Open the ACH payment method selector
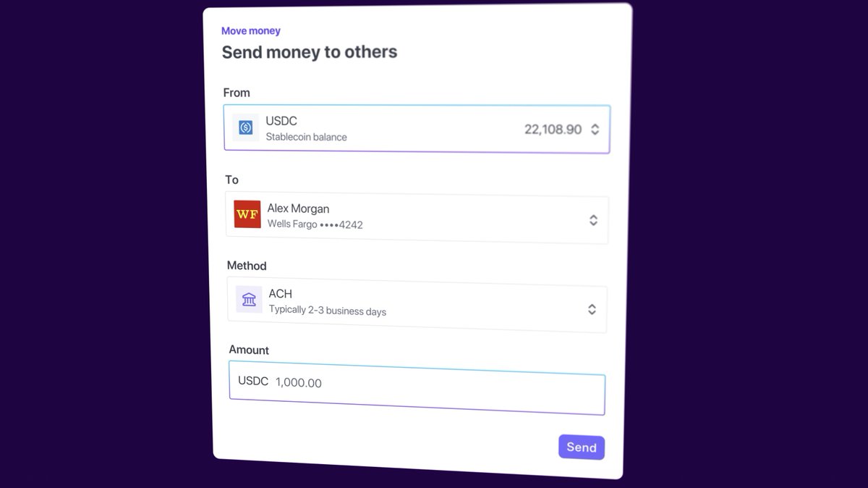 click(x=417, y=306)
